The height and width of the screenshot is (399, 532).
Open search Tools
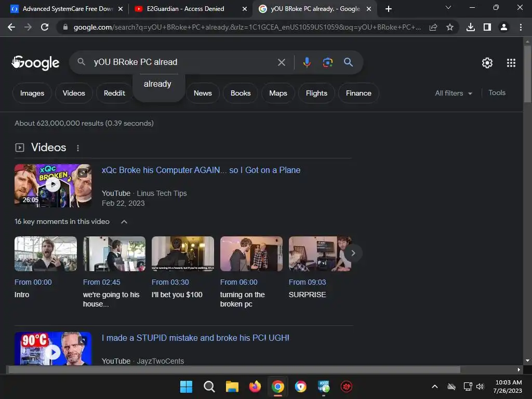pos(497,92)
